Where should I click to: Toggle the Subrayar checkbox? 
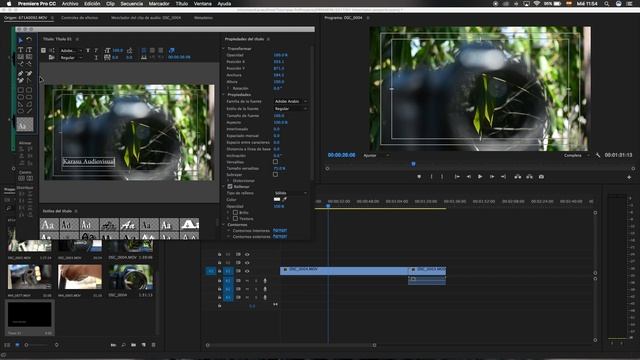pyautogui.click(x=276, y=174)
